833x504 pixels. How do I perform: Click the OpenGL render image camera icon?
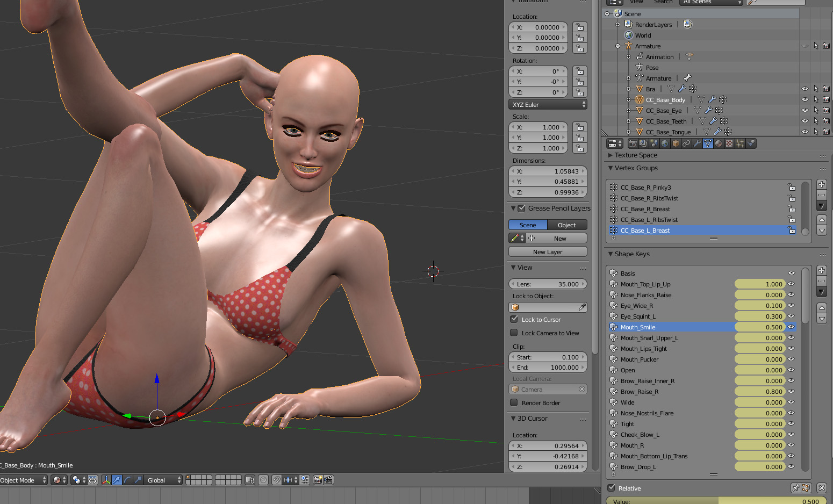tap(318, 480)
